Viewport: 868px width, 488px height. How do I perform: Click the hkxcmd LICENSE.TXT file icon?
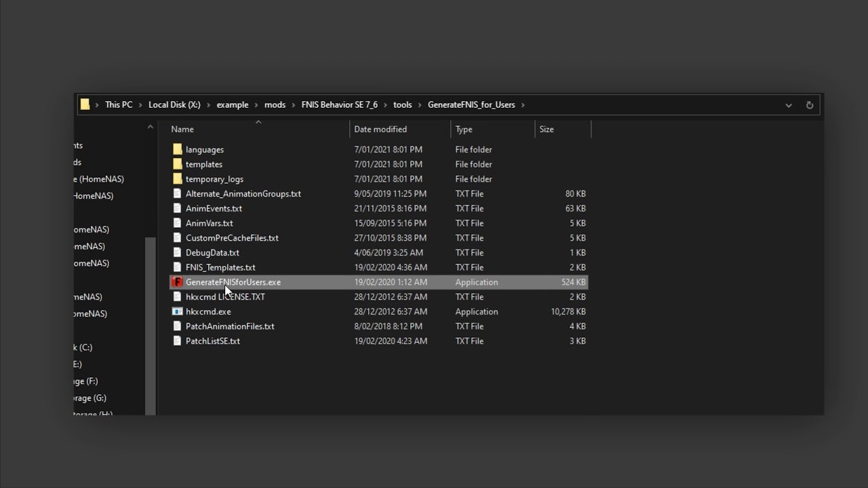[x=178, y=297]
